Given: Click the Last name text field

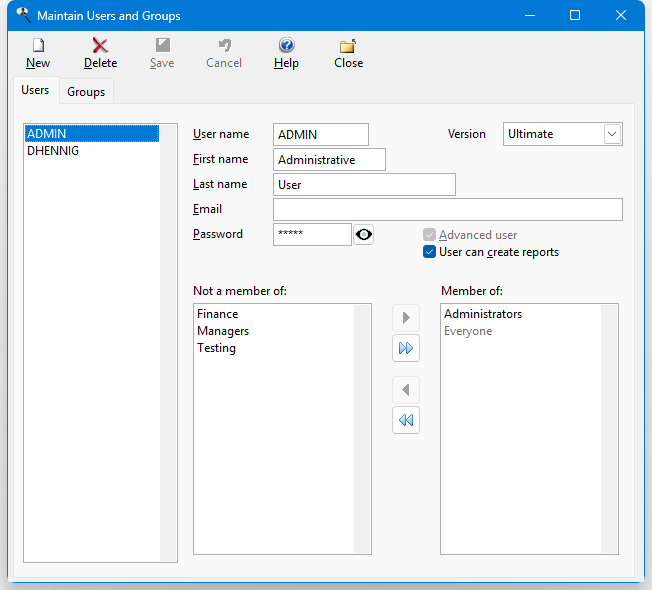Looking at the screenshot, I should click(x=364, y=184).
